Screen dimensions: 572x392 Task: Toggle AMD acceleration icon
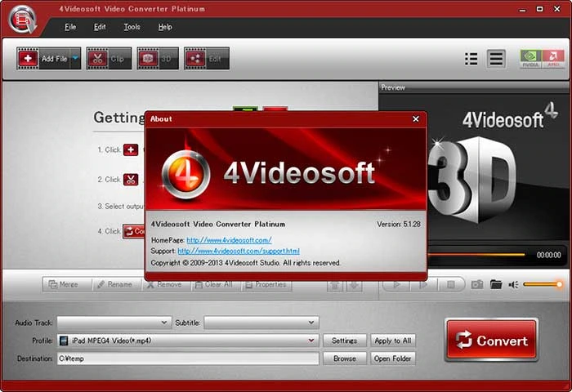(x=553, y=59)
